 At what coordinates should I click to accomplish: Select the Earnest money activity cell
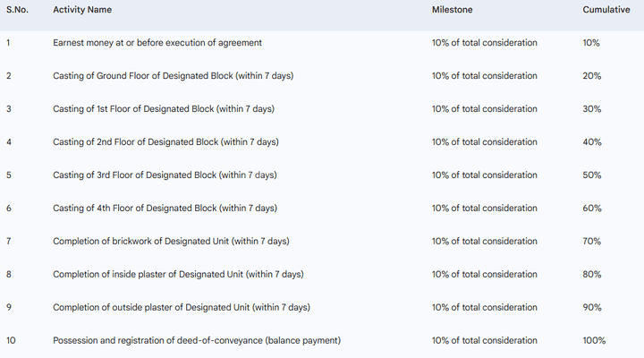pyautogui.click(x=157, y=43)
